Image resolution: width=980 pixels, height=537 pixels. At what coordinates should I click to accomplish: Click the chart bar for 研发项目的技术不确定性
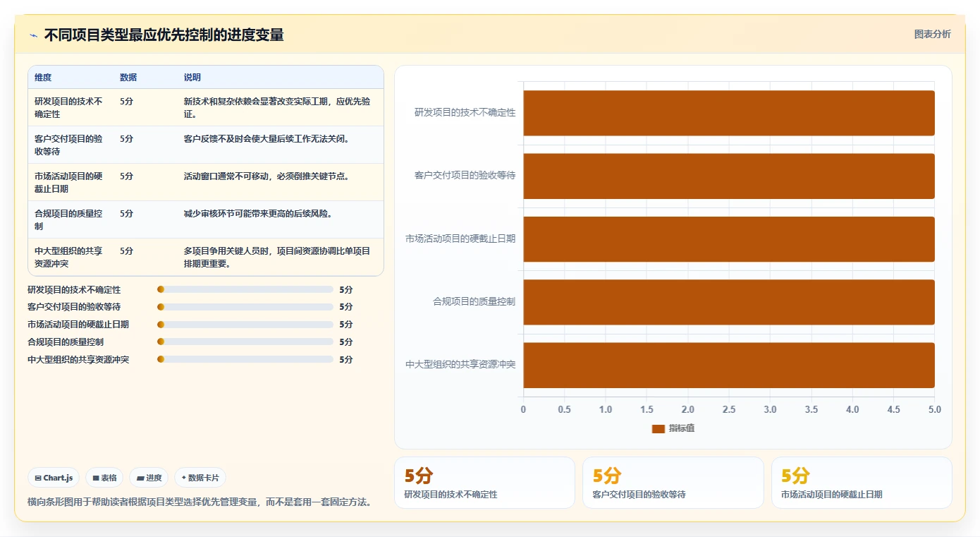729,113
